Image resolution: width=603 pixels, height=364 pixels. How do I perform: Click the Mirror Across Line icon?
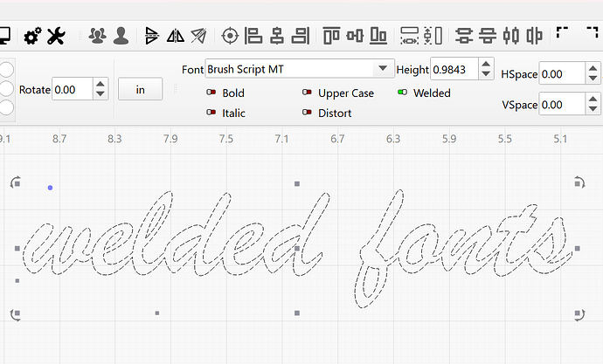(x=198, y=36)
